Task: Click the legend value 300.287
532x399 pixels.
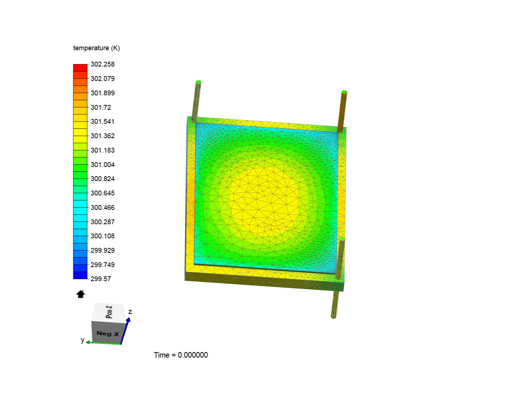Action: click(x=103, y=222)
